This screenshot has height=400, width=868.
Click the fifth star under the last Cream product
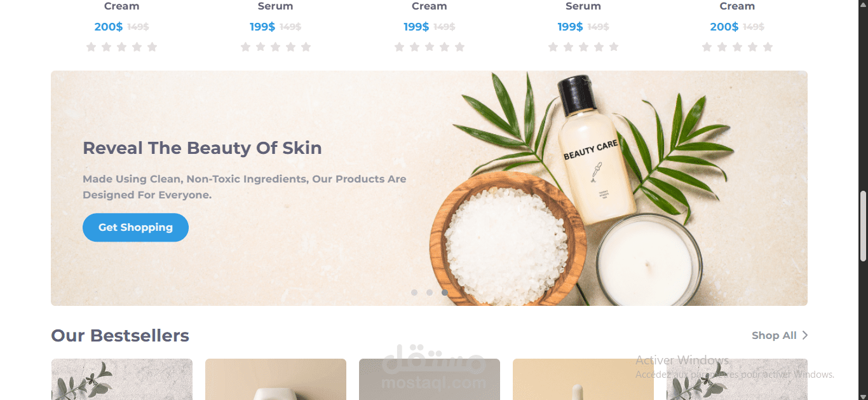pyautogui.click(x=768, y=46)
